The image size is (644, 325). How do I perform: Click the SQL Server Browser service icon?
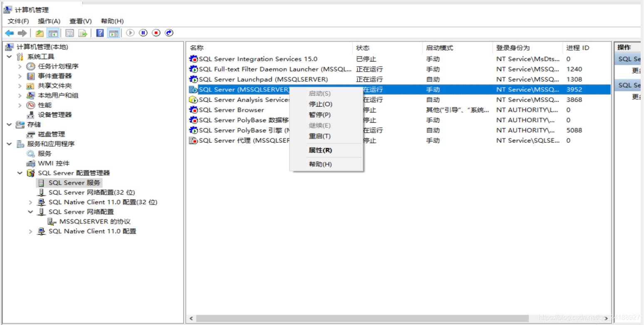tap(193, 110)
